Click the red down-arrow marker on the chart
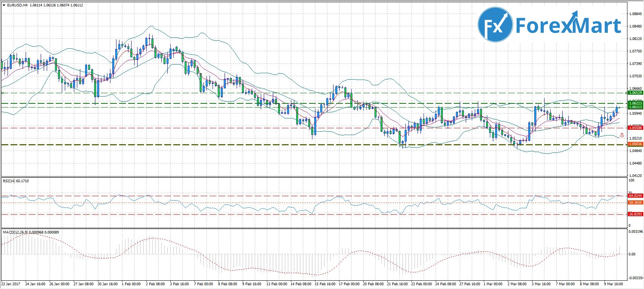 coord(622,135)
